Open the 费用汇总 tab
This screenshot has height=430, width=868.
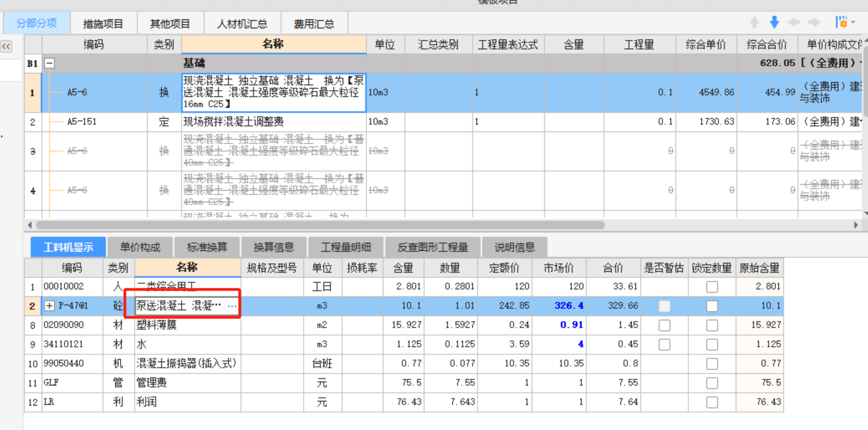[x=314, y=24]
